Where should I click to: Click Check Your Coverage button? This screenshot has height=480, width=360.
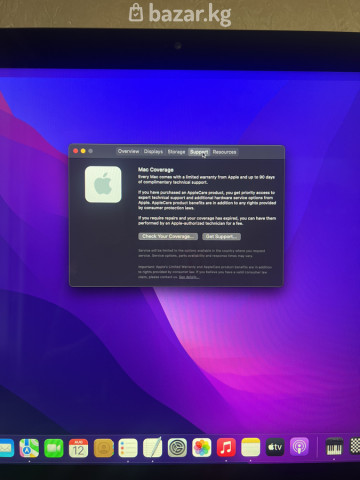pos(168,236)
